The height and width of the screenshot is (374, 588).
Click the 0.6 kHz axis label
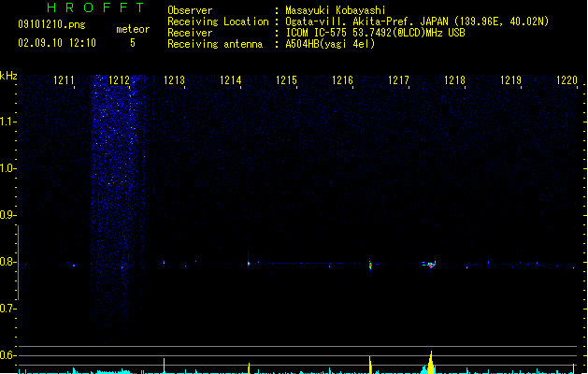7,355
